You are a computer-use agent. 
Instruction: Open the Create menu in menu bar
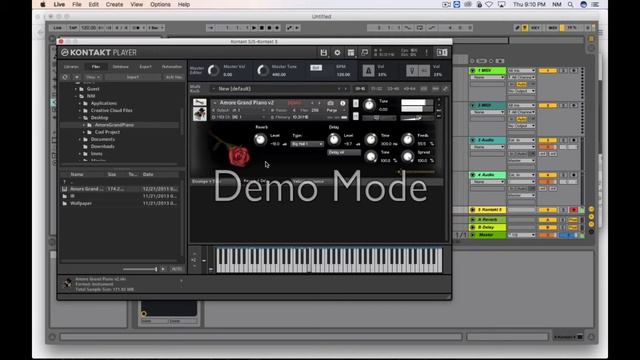(x=114, y=4)
